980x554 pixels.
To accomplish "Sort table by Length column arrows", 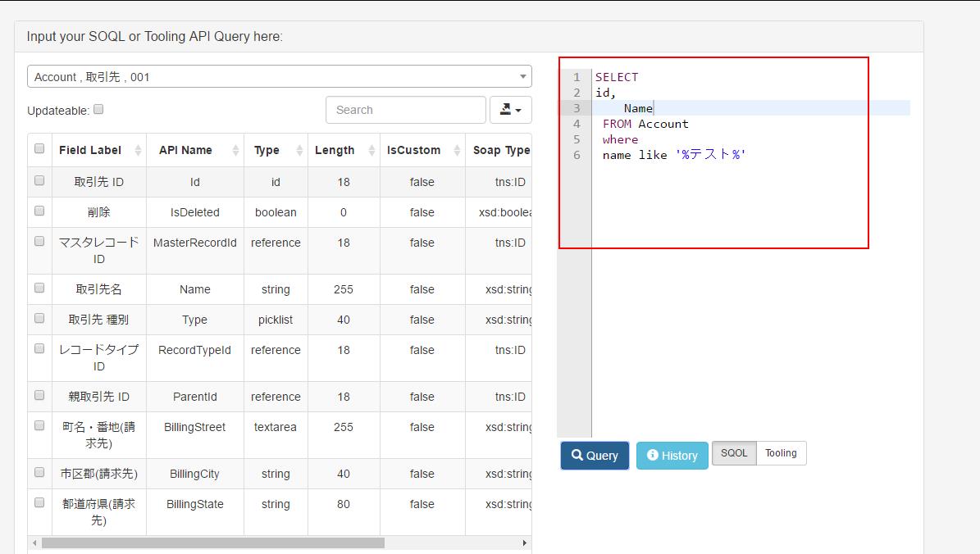I will (371, 151).
